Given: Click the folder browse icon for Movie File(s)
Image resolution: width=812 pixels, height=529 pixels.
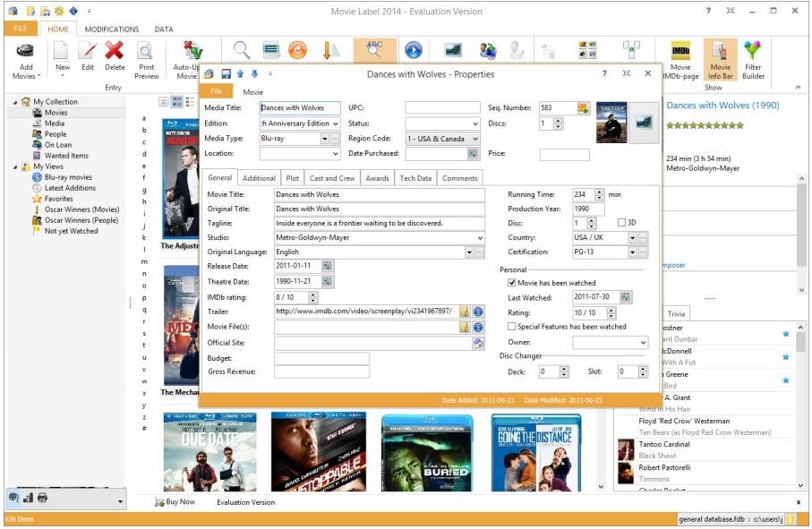Looking at the screenshot, I should pyautogui.click(x=465, y=327).
